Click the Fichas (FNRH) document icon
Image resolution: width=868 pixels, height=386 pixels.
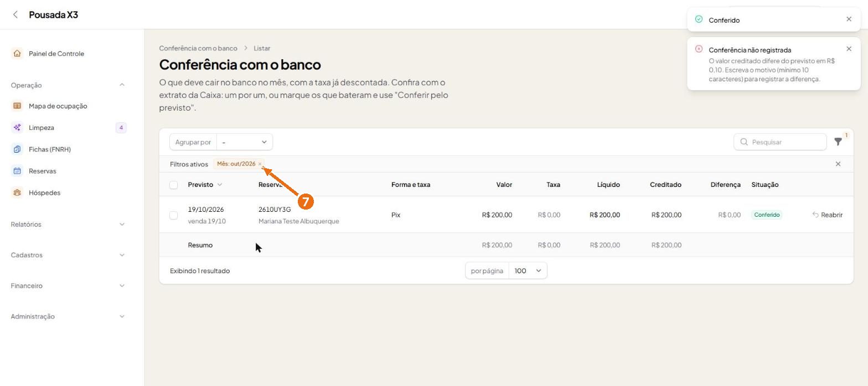17,149
